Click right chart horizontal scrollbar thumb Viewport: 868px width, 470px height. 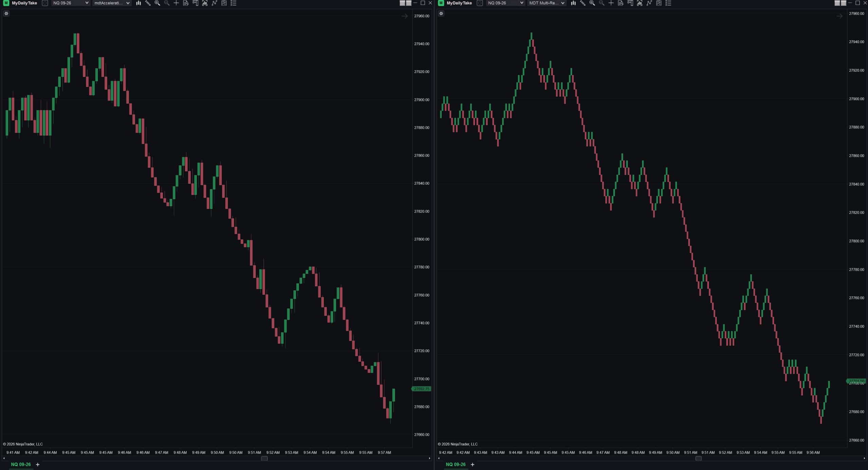pos(698,458)
